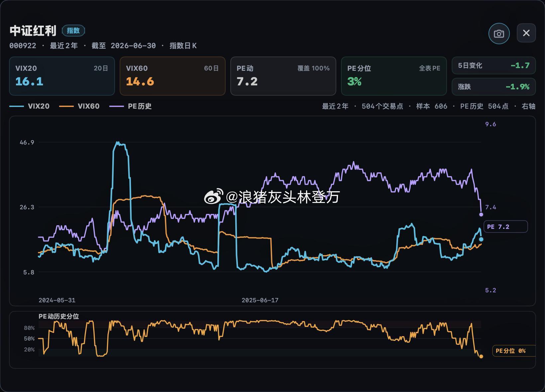Image resolution: width=545 pixels, height=392 pixels.
Task: Click the 5.8 left axis label
Action: tap(29, 272)
